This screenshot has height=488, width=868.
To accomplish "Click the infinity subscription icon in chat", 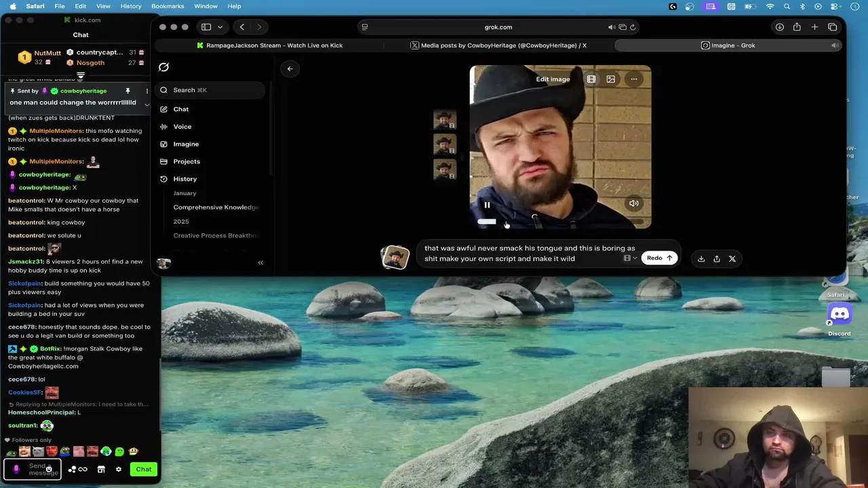I will pos(83,469).
